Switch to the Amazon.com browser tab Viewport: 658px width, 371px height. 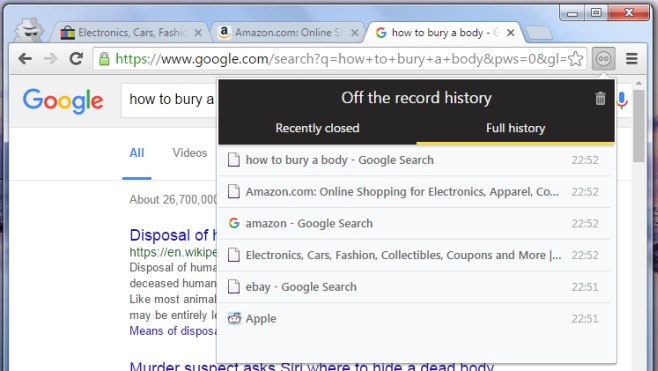pyautogui.click(x=284, y=32)
